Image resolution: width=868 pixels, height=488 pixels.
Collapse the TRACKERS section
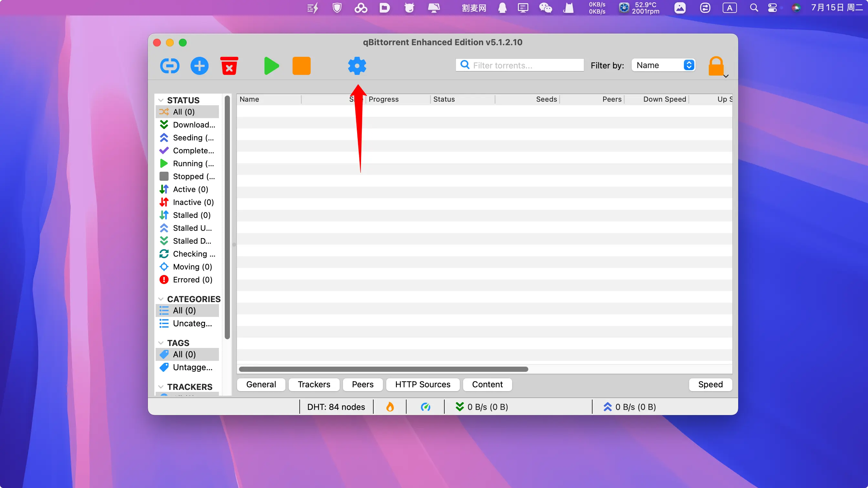[161, 387]
